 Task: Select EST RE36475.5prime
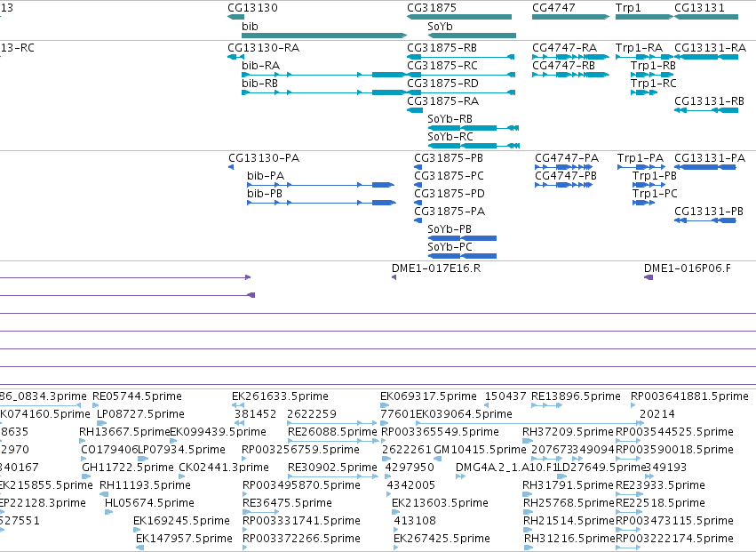click(x=261, y=512)
